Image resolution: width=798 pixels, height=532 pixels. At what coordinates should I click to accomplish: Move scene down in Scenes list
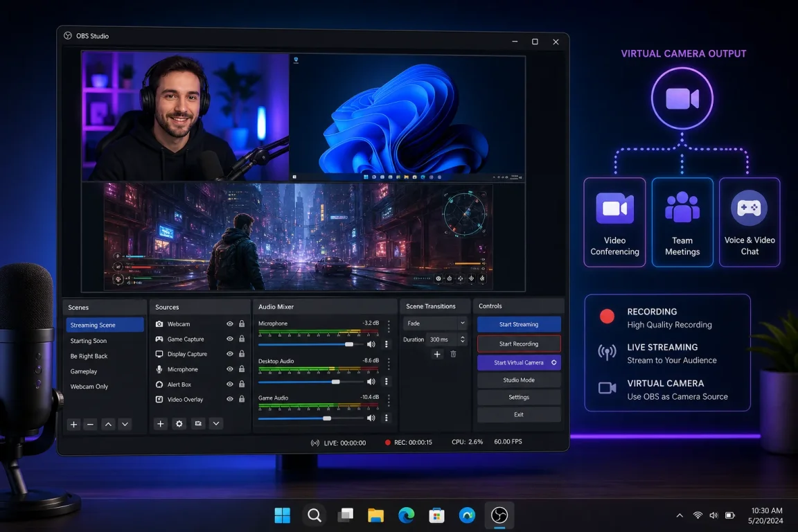point(125,424)
